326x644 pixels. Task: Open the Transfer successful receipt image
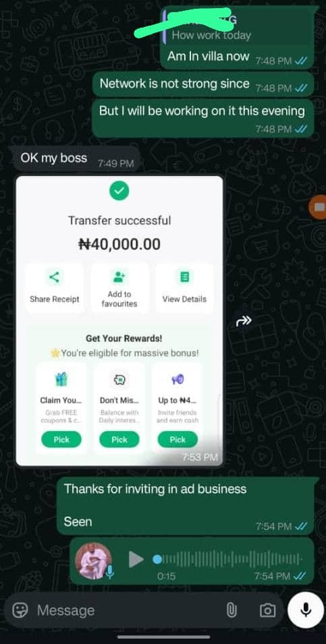tap(119, 321)
